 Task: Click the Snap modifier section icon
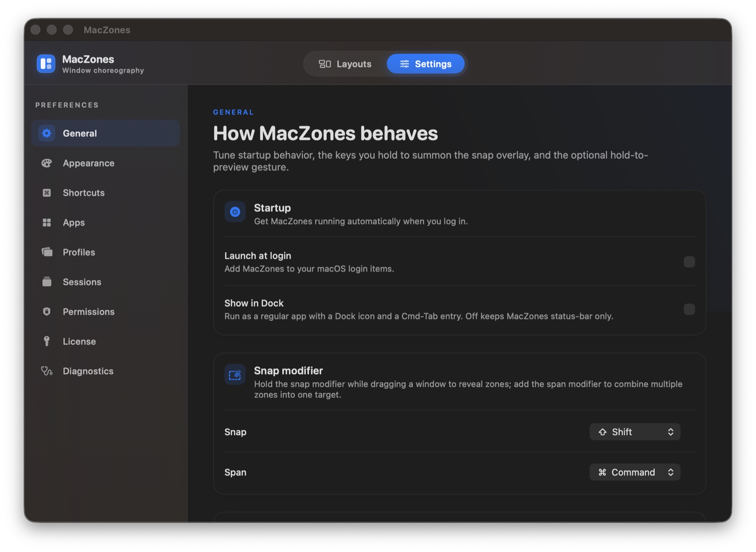235,375
